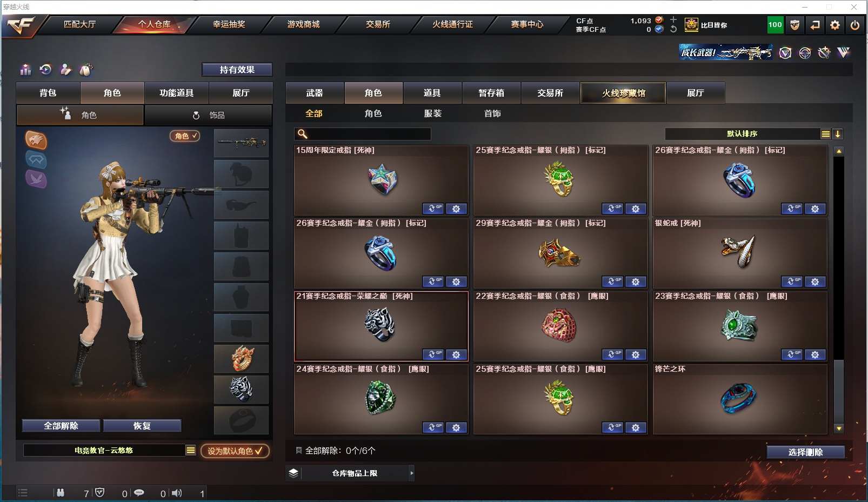The height and width of the screenshot is (502, 868).
Task: Open character list next to 电竞教官-云悠悠
Action: 191,450
